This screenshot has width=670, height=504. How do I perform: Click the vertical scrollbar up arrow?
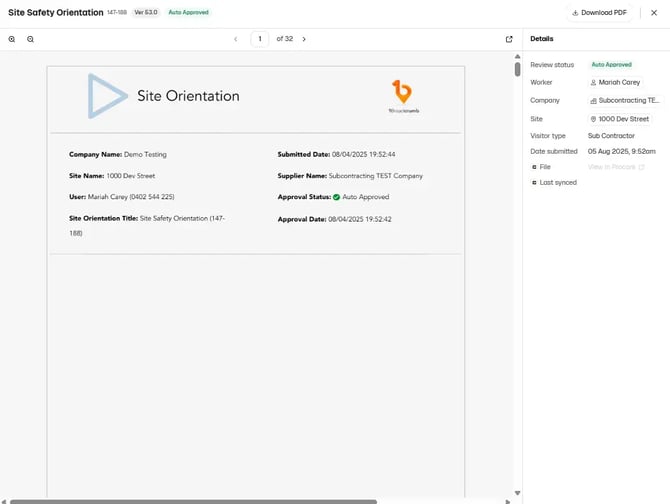coord(517,56)
